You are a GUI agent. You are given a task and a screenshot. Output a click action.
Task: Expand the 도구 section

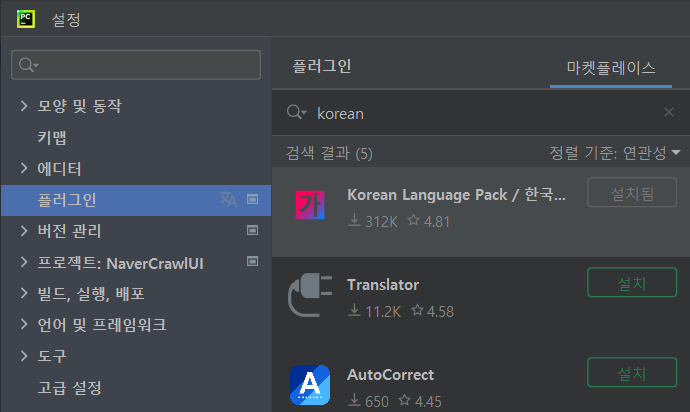coord(24,356)
